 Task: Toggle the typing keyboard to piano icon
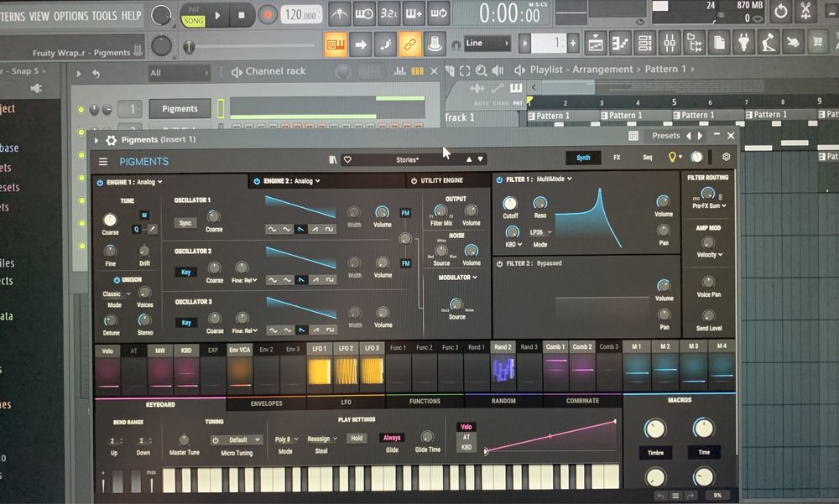pyautogui.click(x=336, y=44)
